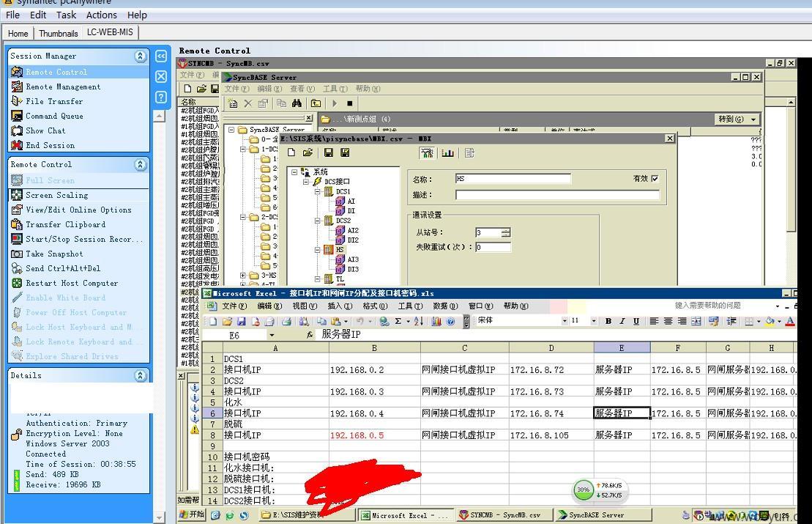
Task: Click Excel row 10 header 接口机密码
Action: coord(212,457)
